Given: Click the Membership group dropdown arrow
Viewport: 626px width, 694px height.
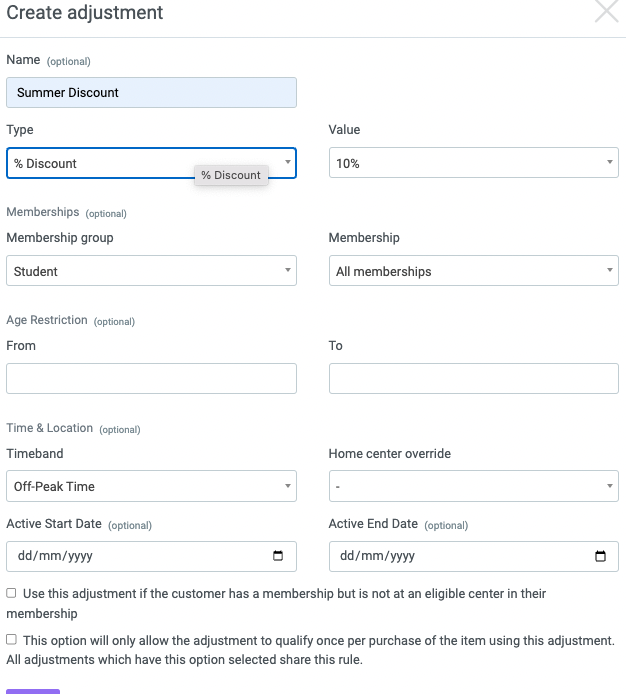Looking at the screenshot, I should coord(288,270).
